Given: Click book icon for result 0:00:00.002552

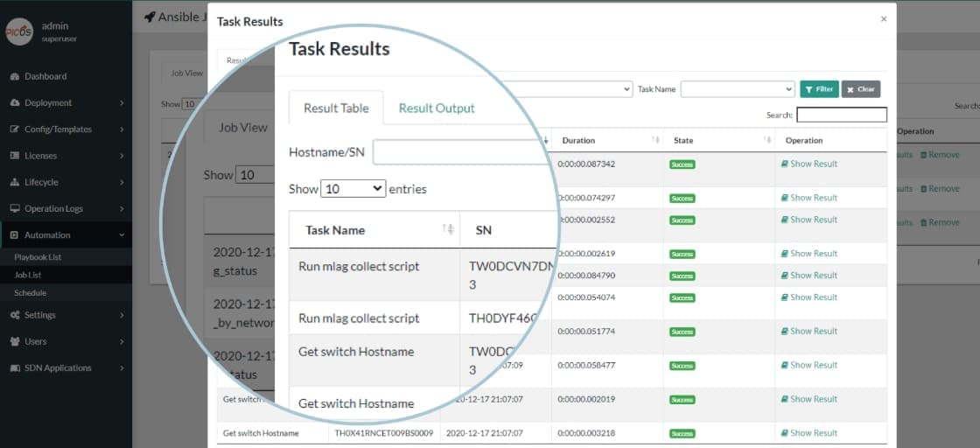Looking at the screenshot, I should [784, 220].
